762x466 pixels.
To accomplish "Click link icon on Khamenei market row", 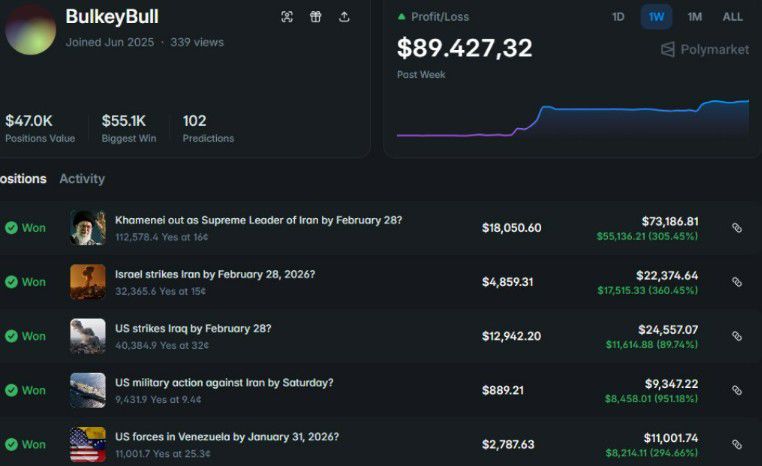I will click(737, 228).
